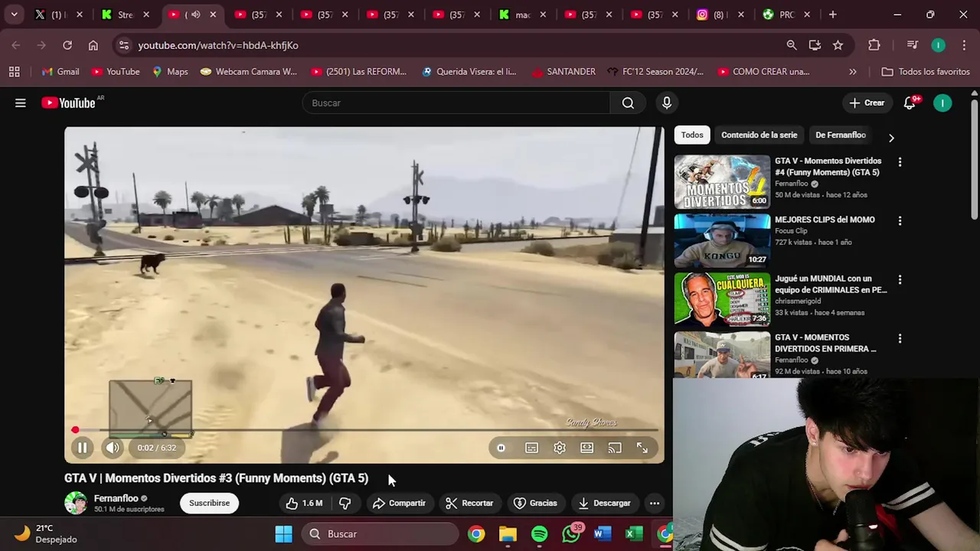Select the Todos filter chip
Image resolution: width=980 pixels, height=551 pixels.
(x=692, y=135)
